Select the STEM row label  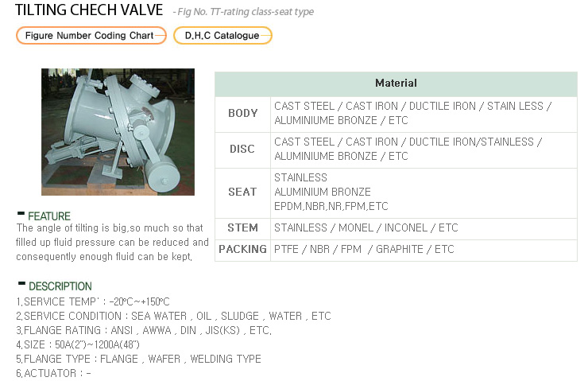(x=242, y=228)
